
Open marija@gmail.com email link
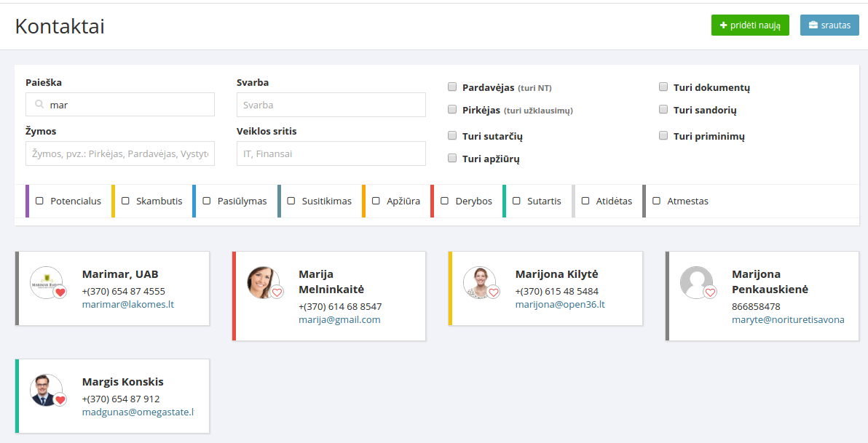[x=339, y=319]
